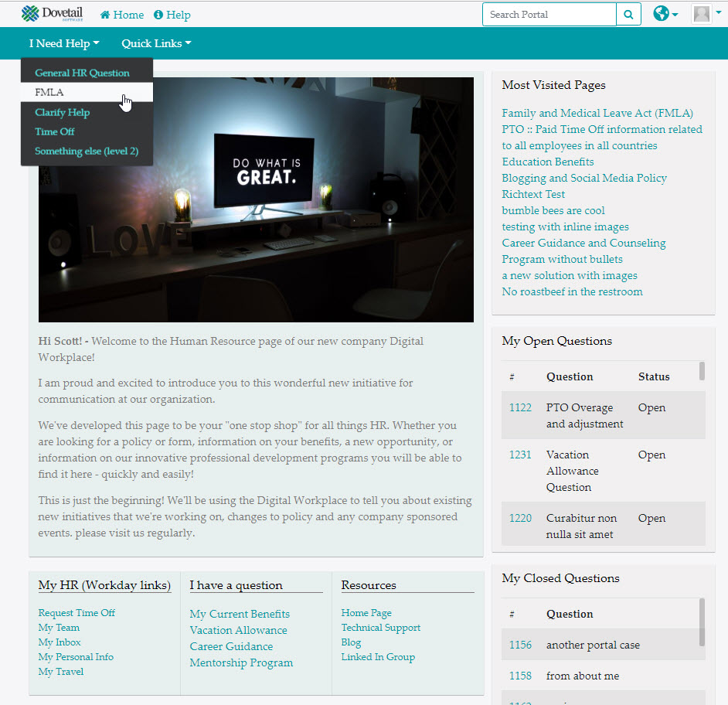Image resolution: width=728 pixels, height=705 pixels.
Task: Open the globe language menu
Action: tap(665, 14)
